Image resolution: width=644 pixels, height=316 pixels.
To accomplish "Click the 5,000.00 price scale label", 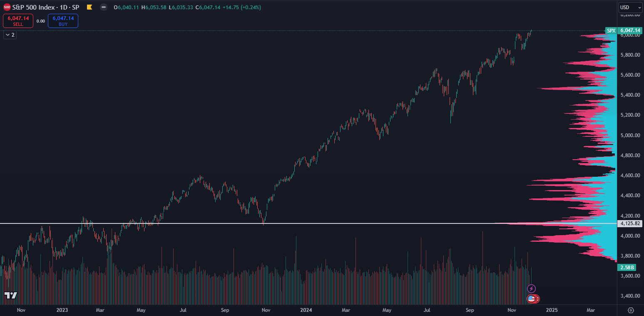I will [x=630, y=135].
